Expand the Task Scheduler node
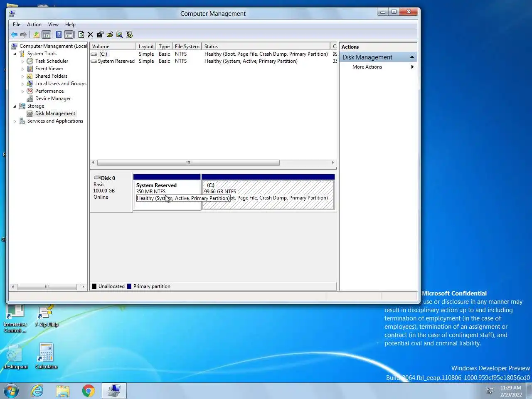Viewport: 532px width, 399px height. click(23, 61)
